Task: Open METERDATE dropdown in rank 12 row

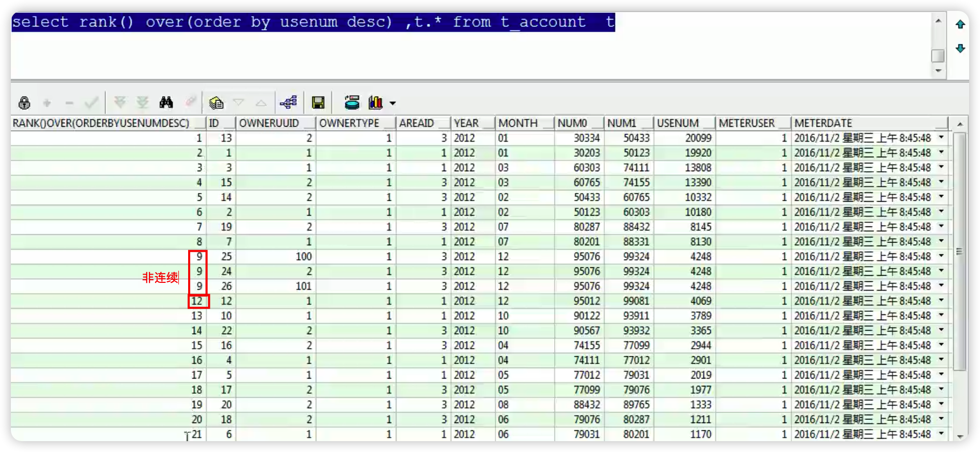Action: 941,300
